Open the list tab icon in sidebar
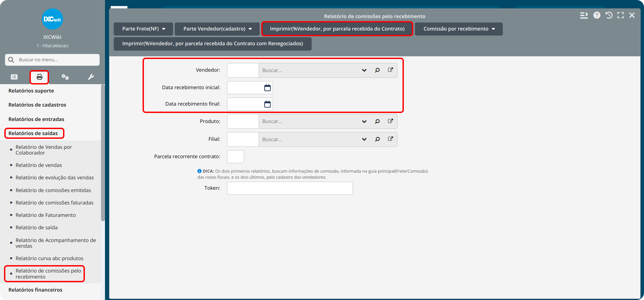 [14, 77]
